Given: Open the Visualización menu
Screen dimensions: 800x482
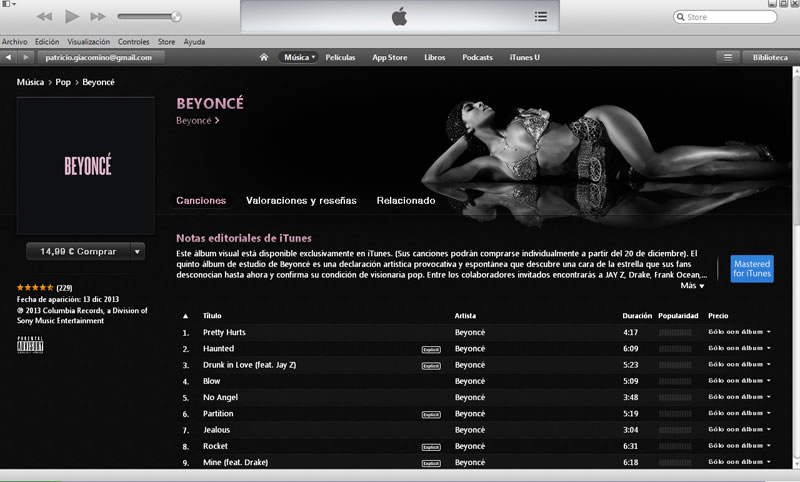Looking at the screenshot, I should click(x=88, y=42).
